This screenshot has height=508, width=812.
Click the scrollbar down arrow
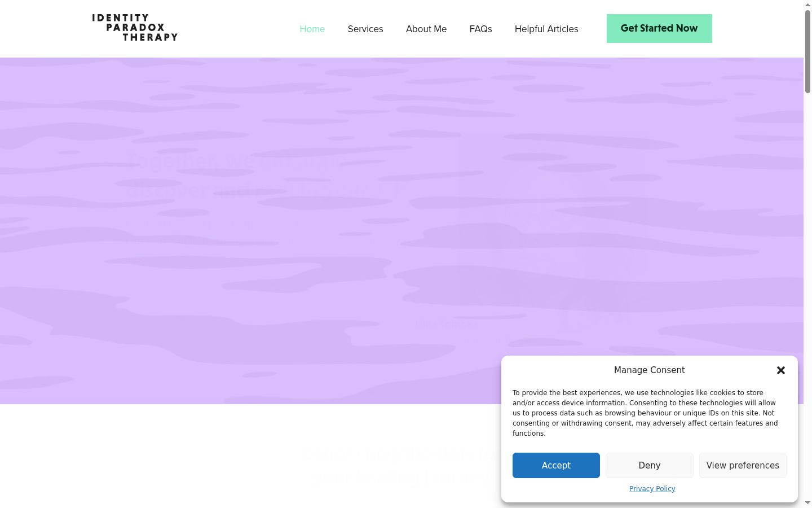(x=807, y=503)
